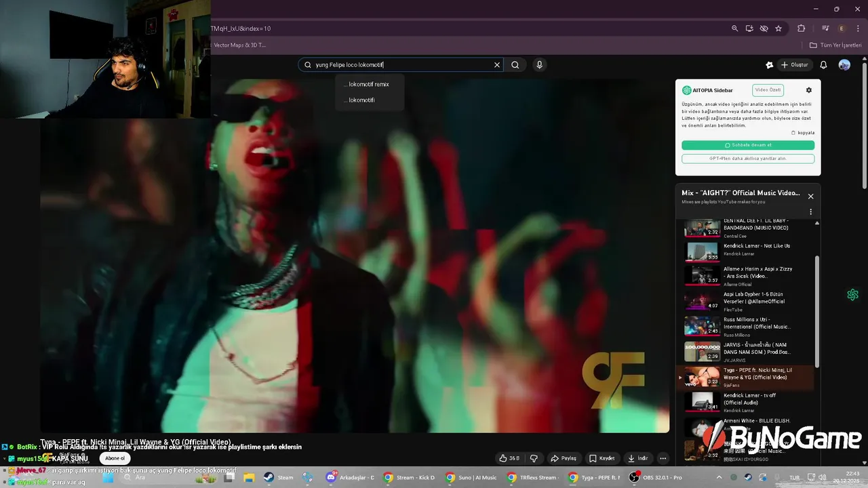This screenshot has width=868, height=488.
Task: Open Steam from the taskbar
Action: click(x=279, y=477)
